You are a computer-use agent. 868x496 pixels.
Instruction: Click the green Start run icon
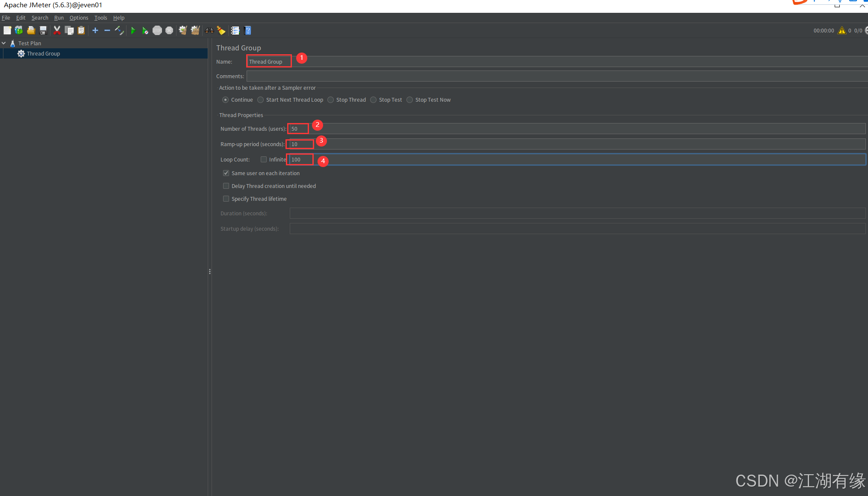[133, 30]
